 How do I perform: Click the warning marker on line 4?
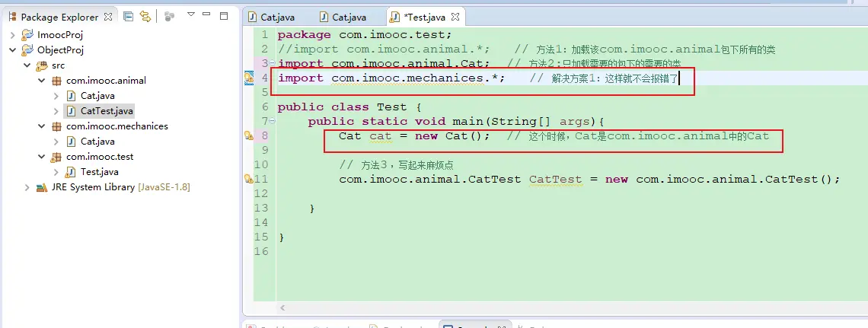(x=248, y=78)
